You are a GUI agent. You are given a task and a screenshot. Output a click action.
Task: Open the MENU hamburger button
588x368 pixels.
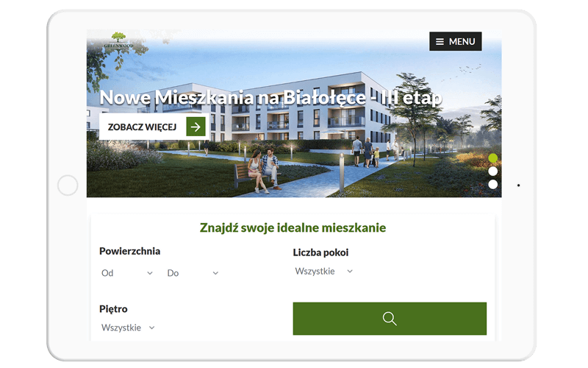(x=455, y=41)
